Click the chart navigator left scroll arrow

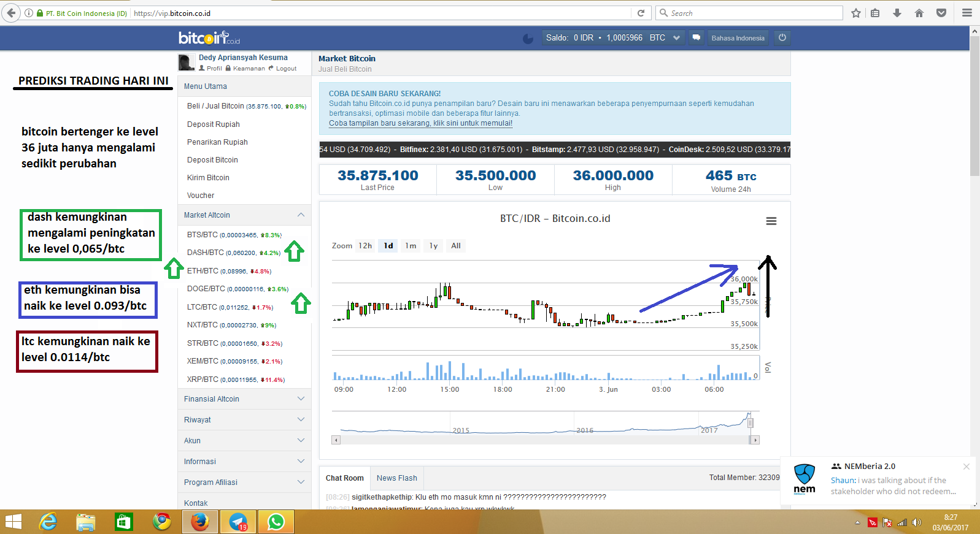336,440
